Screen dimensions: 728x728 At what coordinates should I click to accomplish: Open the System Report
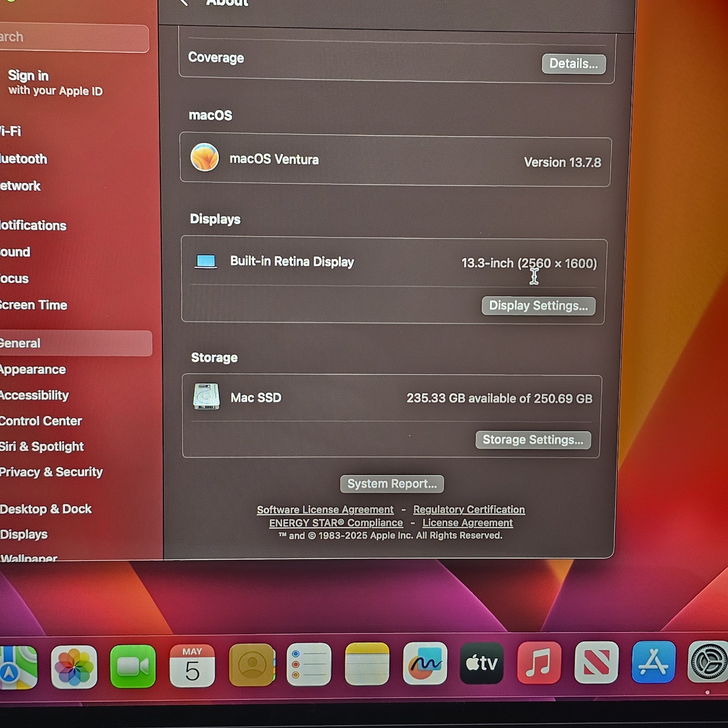[x=392, y=484]
